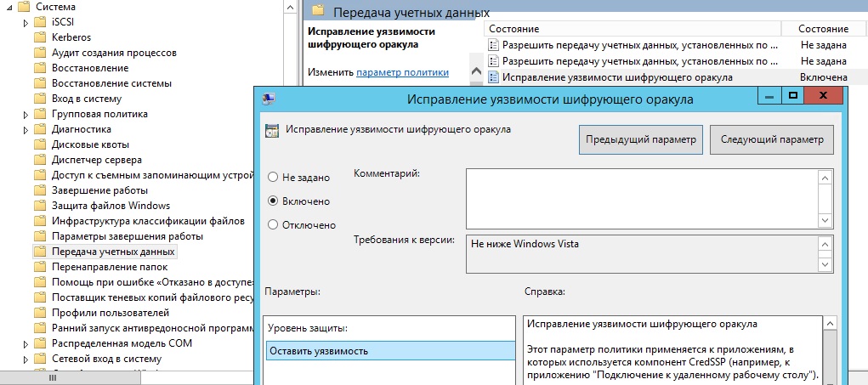Expand the iSCSI tree node
The width and height of the screenshot is (868, 385).
point(26,23)
